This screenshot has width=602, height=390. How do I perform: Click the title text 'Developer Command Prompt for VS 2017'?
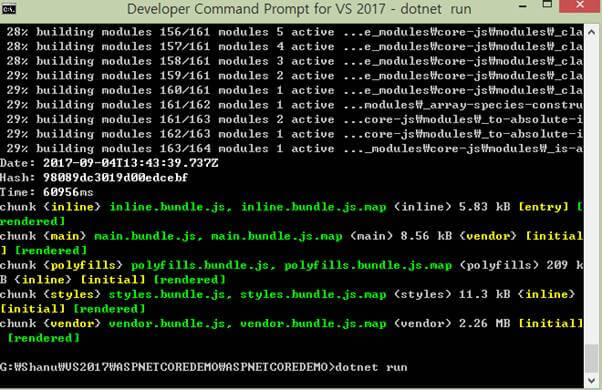(x=256, y=9)
